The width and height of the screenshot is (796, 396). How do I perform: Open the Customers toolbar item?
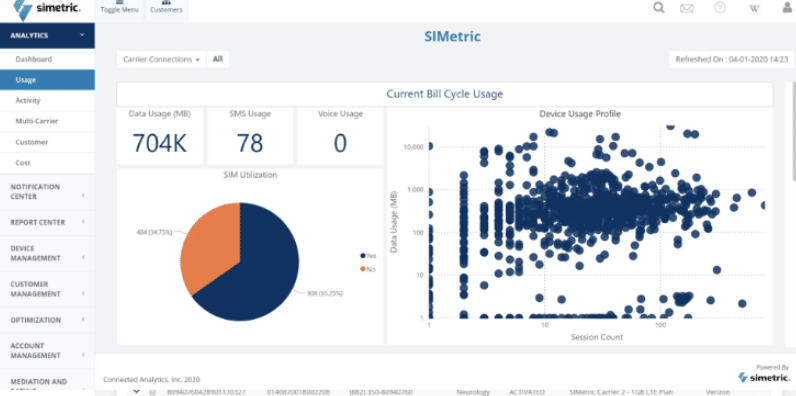166,8
